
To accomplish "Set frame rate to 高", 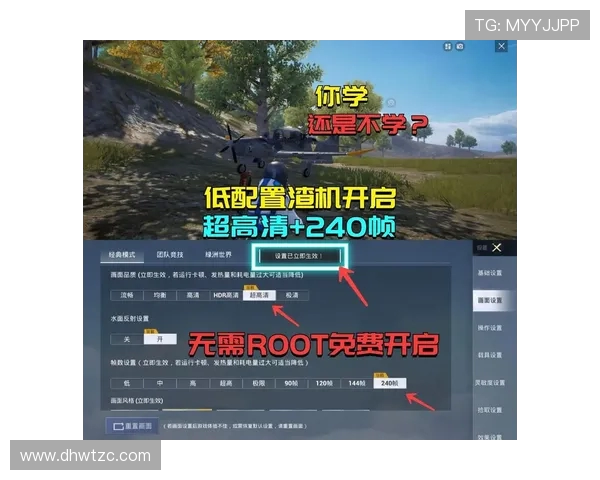I will coord(193,383).
